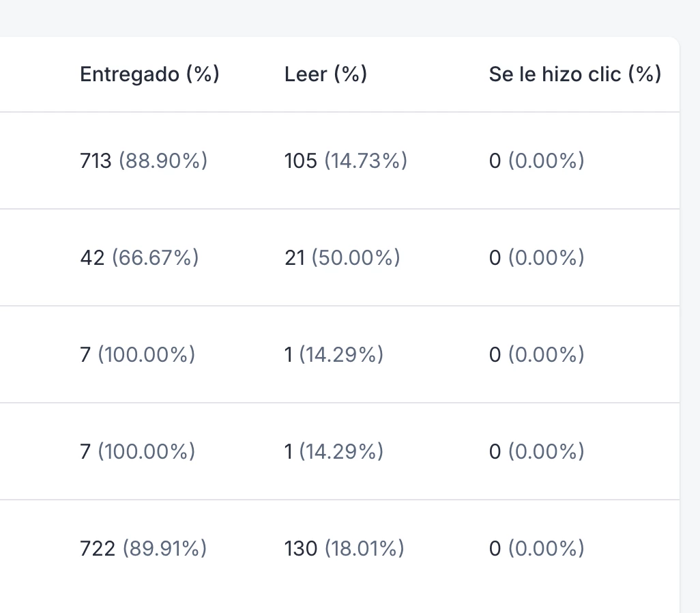Click the Leer (%) column header

click(326, 74)
